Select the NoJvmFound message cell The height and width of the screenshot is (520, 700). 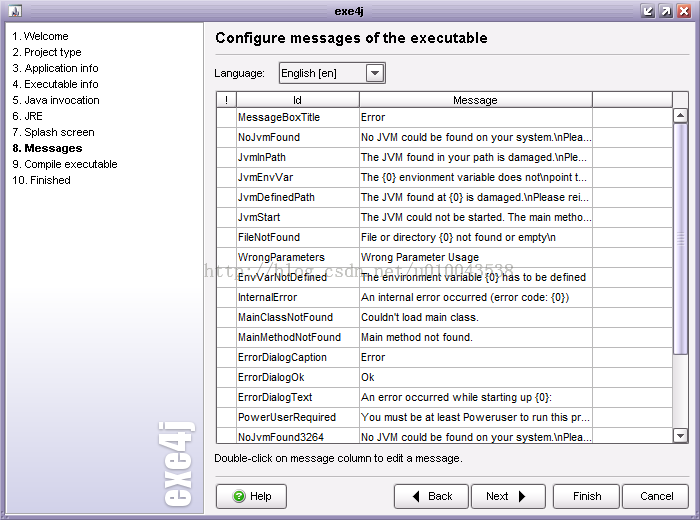click(475, 137)
